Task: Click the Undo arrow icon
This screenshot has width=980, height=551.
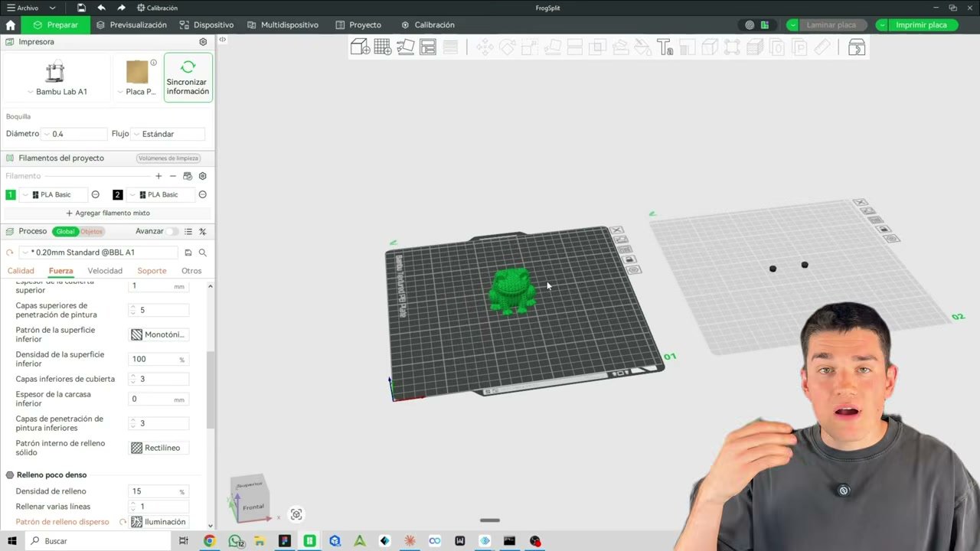Action: click(x=101, y=8)
